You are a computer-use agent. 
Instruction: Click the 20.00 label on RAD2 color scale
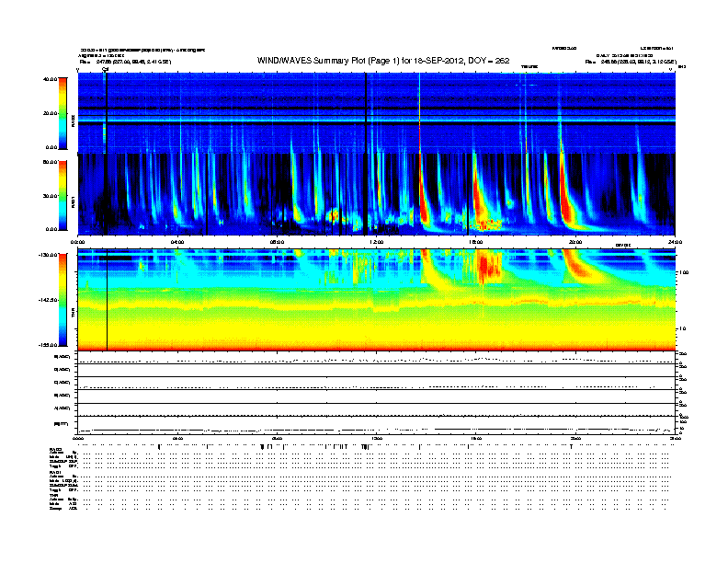pyautogui.click(x=50, y=113)
